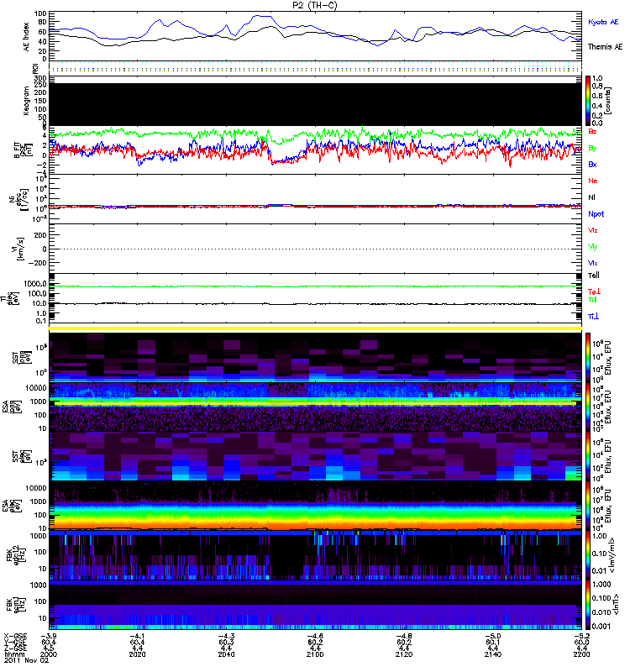The height and width of the screenshot is (672, 630).
Task: Click the 2140 time tick label
Action: tap(493, 654)
